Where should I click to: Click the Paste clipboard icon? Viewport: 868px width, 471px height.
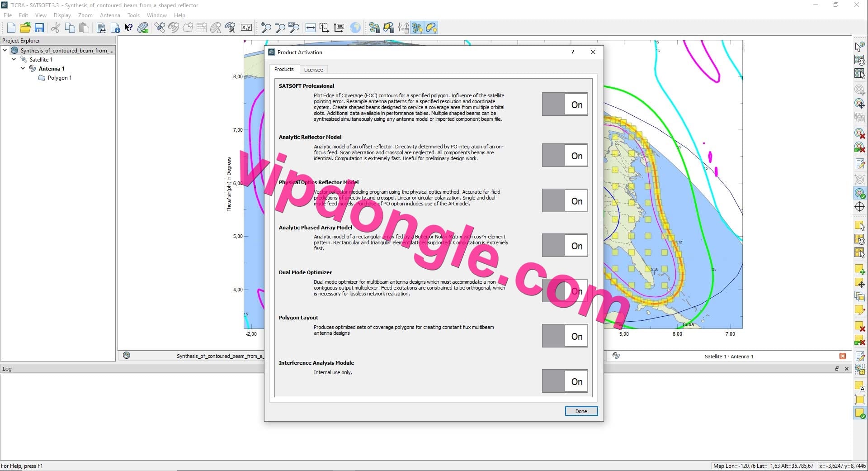[x=84, y=28]
